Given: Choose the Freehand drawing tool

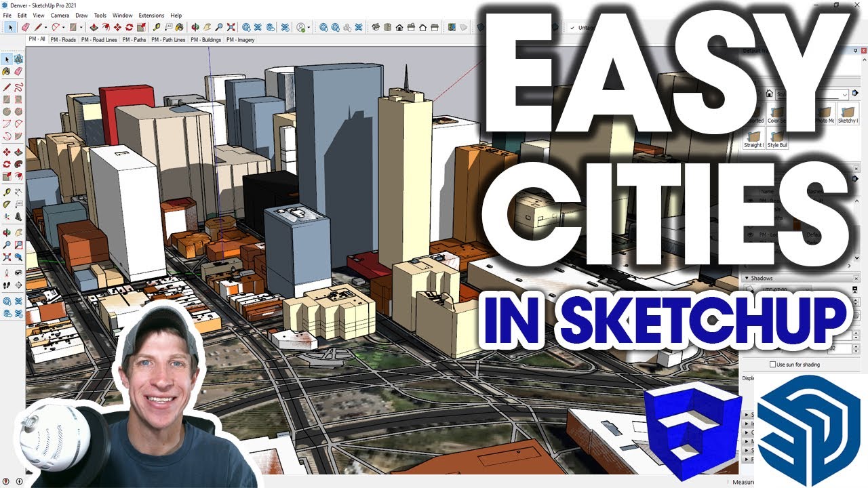Looking at the screenshot, I should click(x=18, y=88).
